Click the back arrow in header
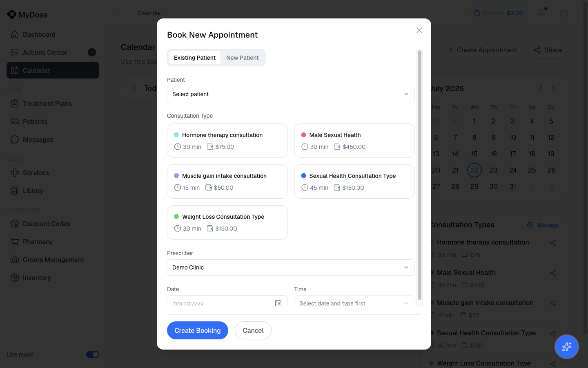This screenshot has height=368, width=588. (x=120, y=13)
